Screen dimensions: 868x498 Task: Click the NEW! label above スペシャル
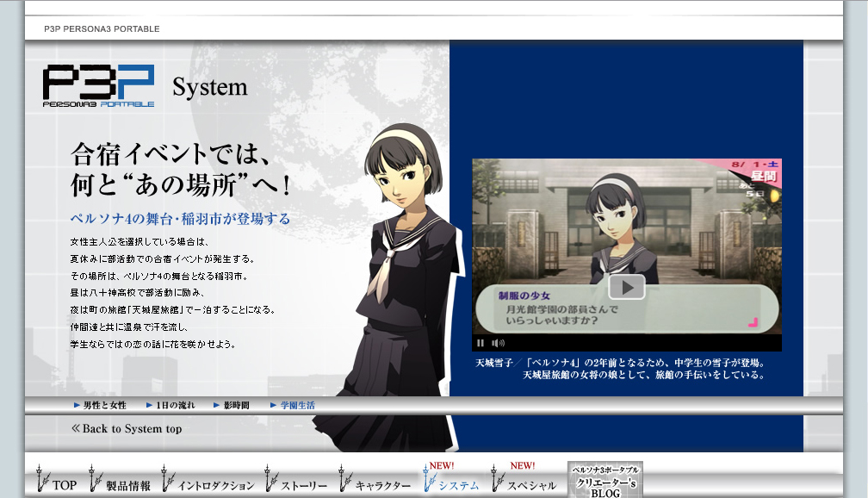tap(523, 466)
